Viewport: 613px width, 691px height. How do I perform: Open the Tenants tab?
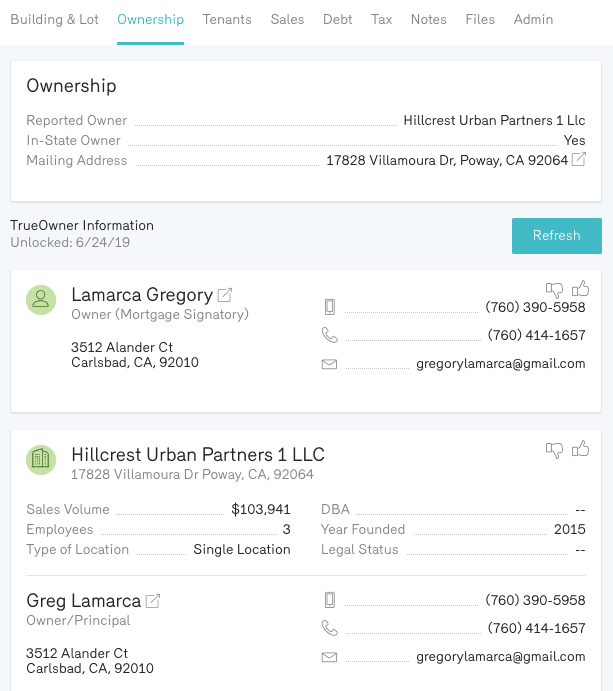[227, 19]
